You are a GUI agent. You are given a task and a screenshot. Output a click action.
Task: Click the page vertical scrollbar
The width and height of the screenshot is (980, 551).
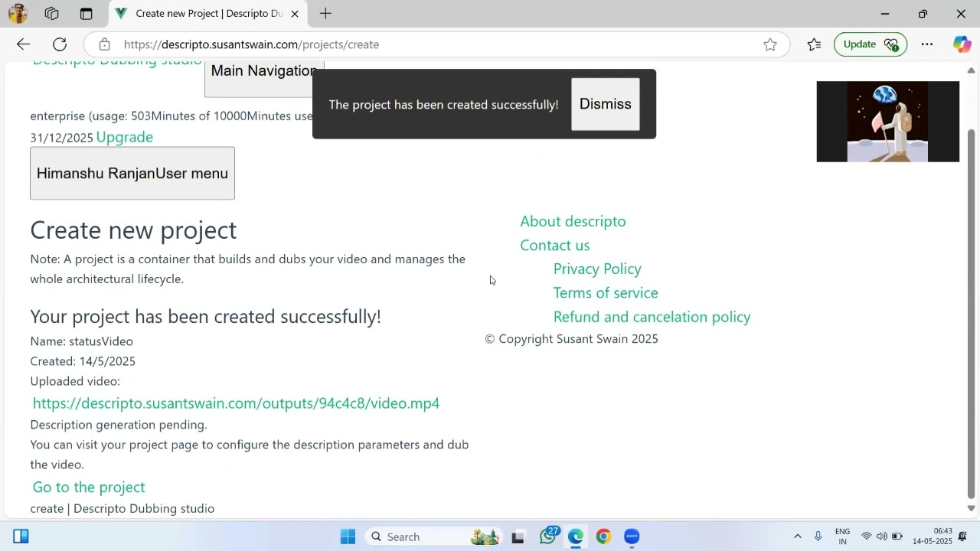click(x=972, y=314)
